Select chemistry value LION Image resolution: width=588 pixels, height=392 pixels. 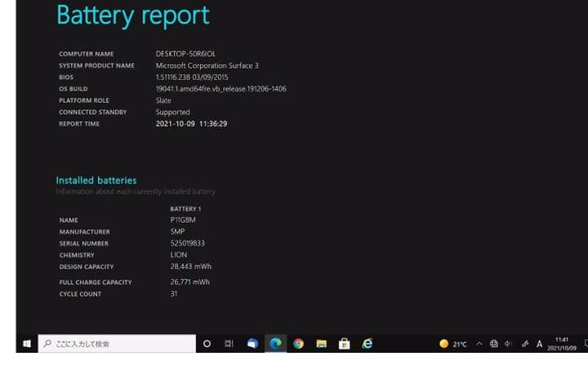[179, 255]
